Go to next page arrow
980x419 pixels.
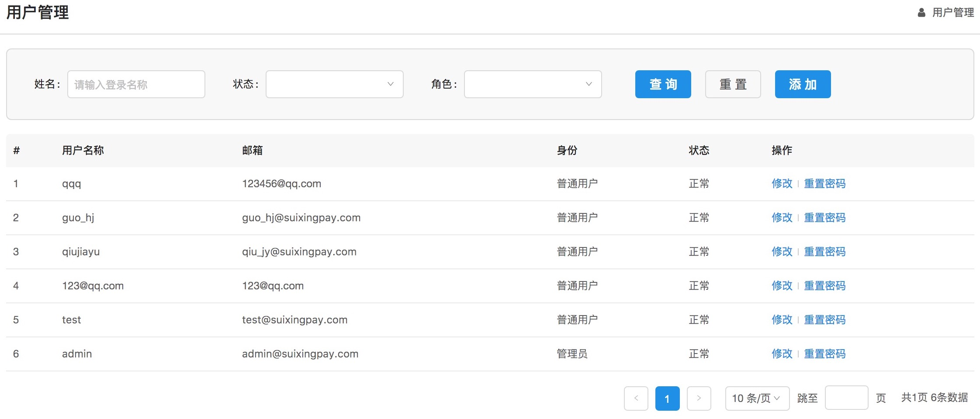click(x=699, y=398)
